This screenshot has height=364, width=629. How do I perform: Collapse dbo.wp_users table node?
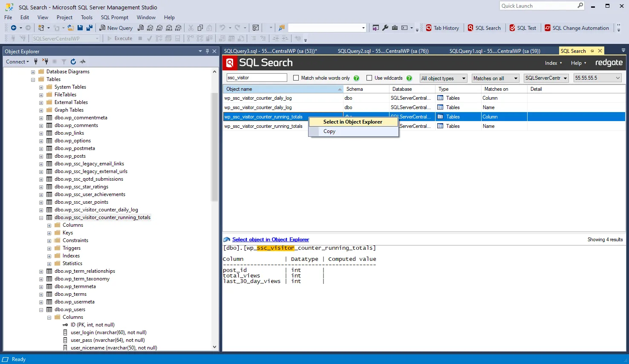41,310
